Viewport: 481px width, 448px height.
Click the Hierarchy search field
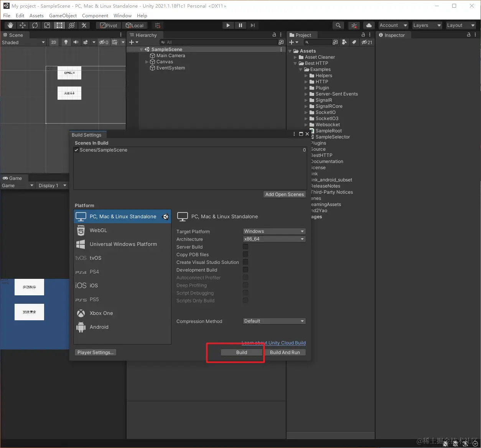click(x=218, y=42)
